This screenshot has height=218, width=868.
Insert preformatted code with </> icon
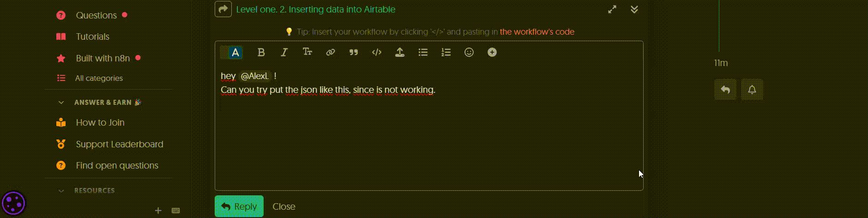[x=377, y=53]
